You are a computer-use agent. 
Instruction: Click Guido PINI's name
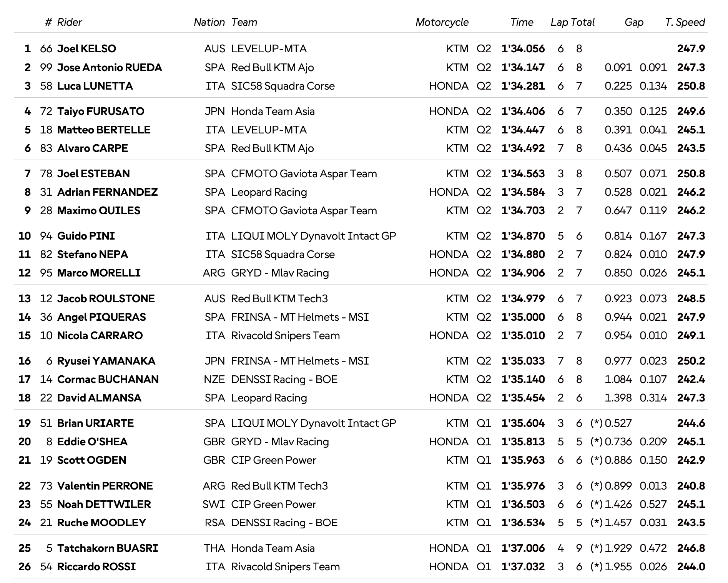[86, 236]
